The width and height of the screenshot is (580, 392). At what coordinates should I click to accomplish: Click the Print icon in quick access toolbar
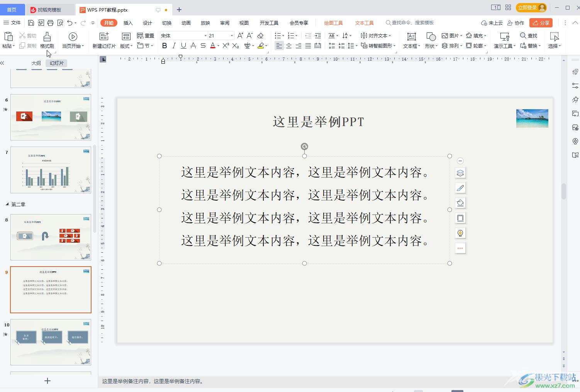51,23
